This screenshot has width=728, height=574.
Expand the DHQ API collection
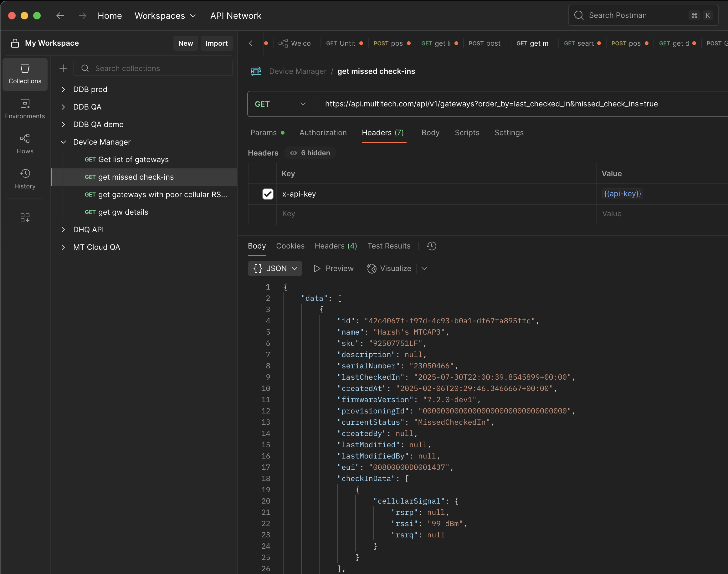pos(63,229)
